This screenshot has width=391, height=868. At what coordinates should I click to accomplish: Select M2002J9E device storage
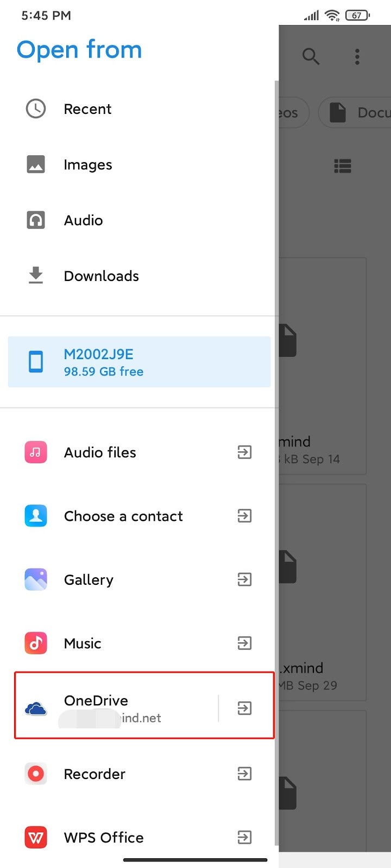point(139,362)
